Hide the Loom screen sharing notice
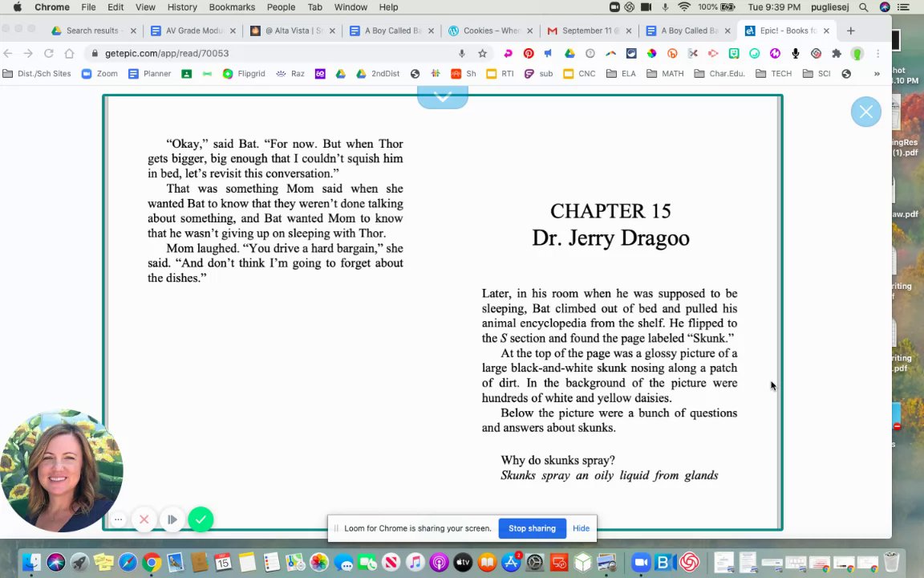The width and height of the screenshot is (924, 578). click(x=581, y=528)
